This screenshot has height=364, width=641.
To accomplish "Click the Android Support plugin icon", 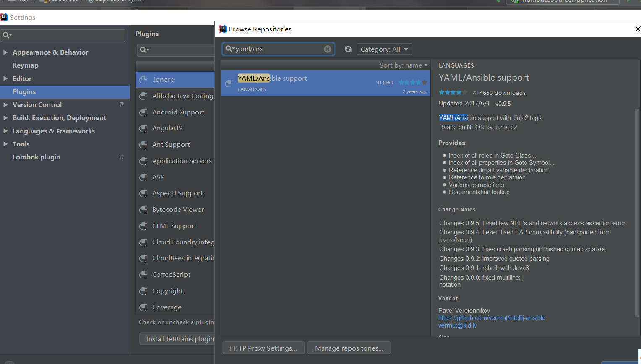I will pos(144,112).
